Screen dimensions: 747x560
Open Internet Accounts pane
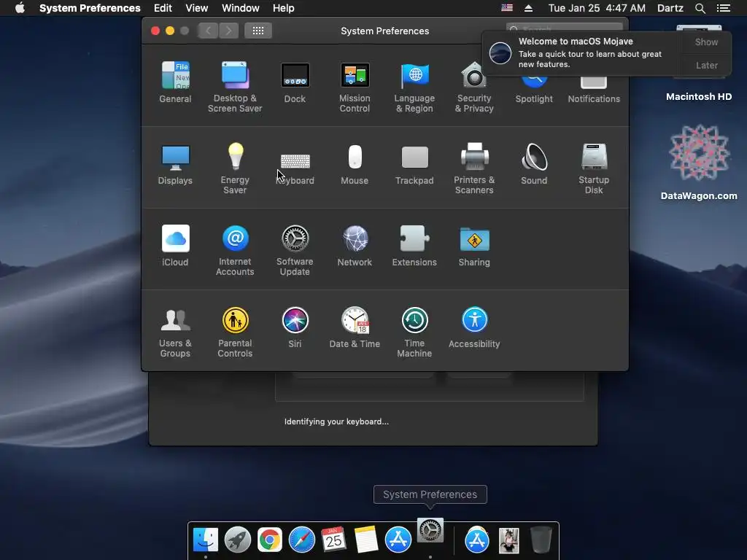235,250
